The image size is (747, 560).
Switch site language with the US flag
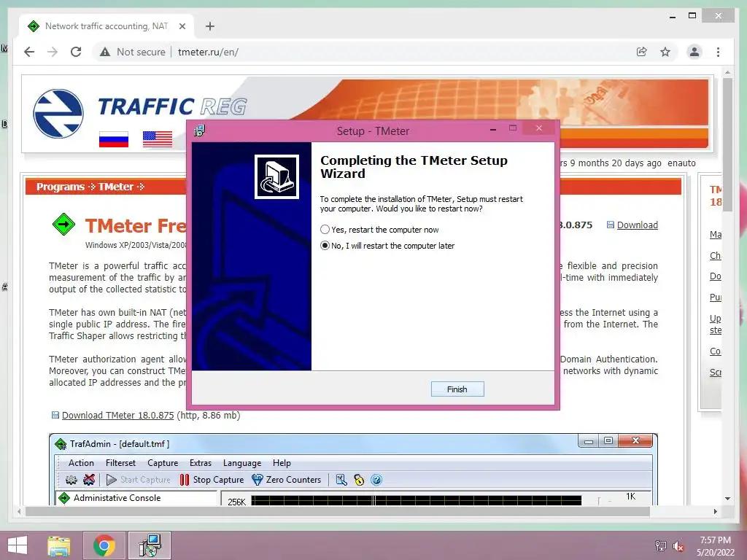coord(158,139)
